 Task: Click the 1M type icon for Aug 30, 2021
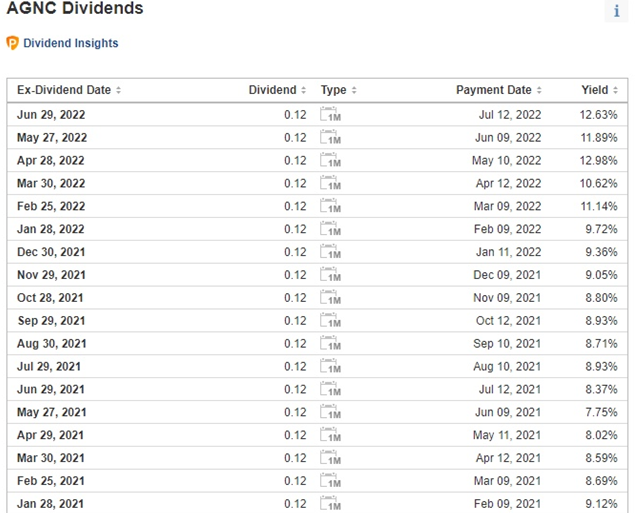coord(330,343)
